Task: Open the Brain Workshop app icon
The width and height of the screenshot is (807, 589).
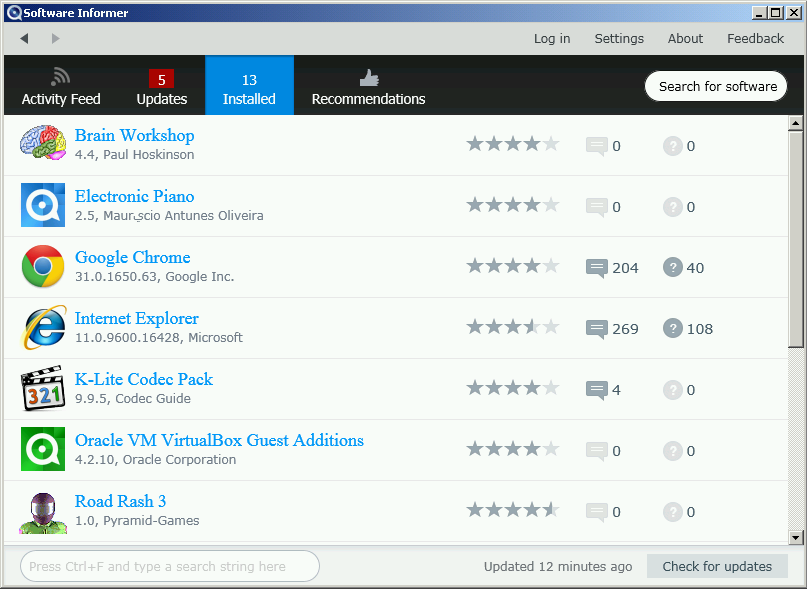Action: coord(43,143)
